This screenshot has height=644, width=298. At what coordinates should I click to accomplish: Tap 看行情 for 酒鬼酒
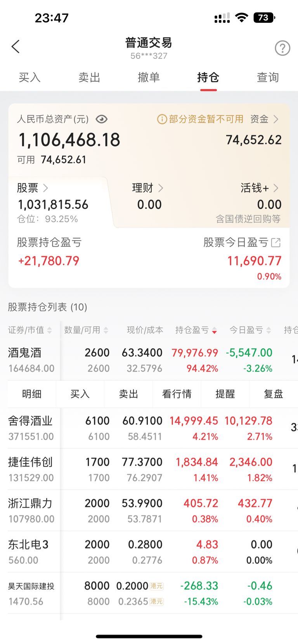coord(177,394)
